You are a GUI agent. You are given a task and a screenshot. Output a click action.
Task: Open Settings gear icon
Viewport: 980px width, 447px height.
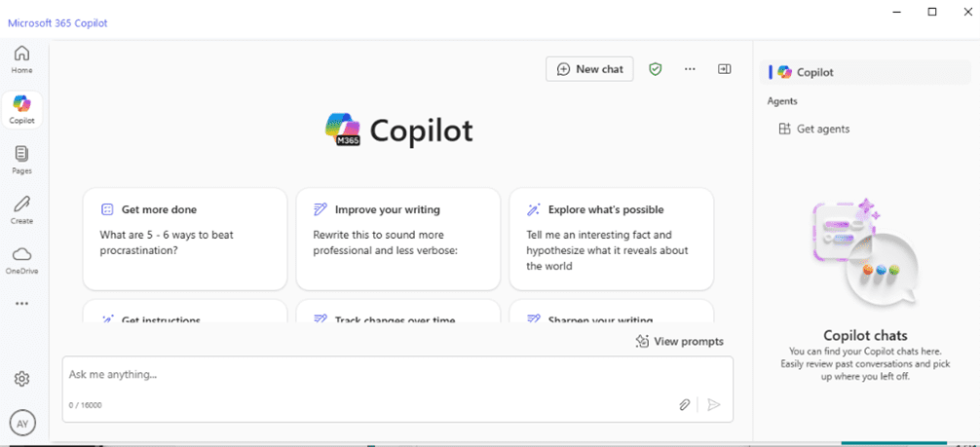(x=22, y=379)
